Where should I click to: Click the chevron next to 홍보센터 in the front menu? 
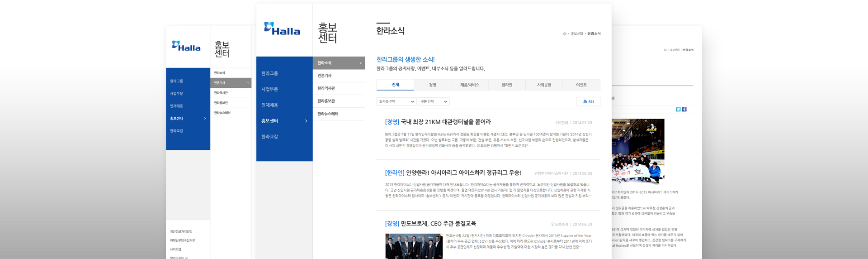[306, 121]
